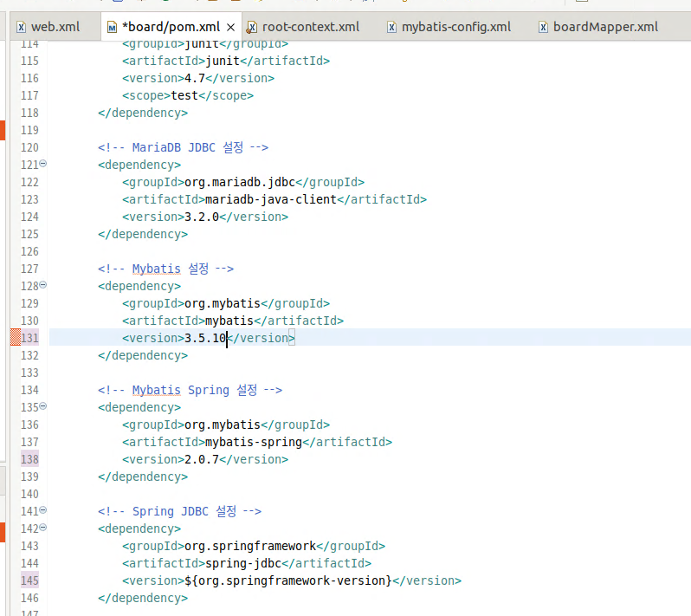Switch to the boardMapper.xml tab
This screenshot has height=616, width=691.
(x=605, y=27)
